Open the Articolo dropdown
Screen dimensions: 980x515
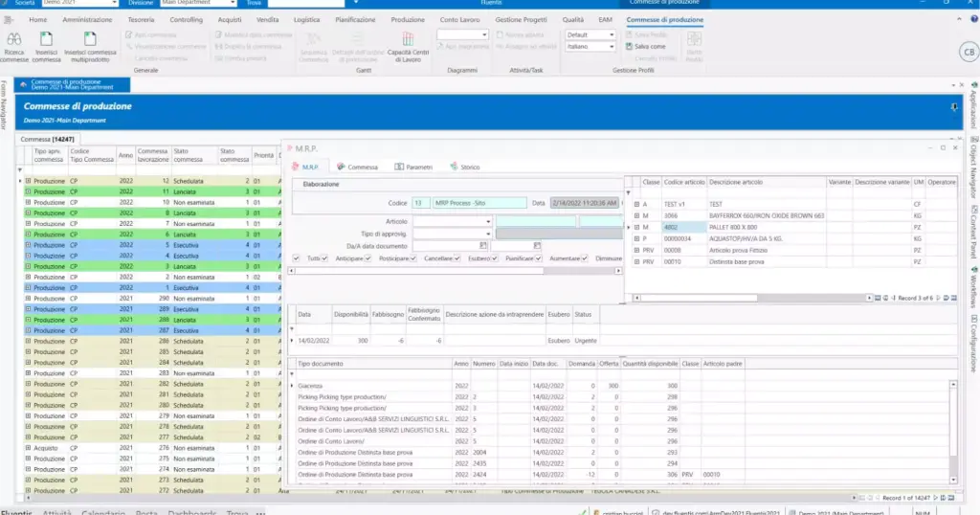[x=487, y=222]
